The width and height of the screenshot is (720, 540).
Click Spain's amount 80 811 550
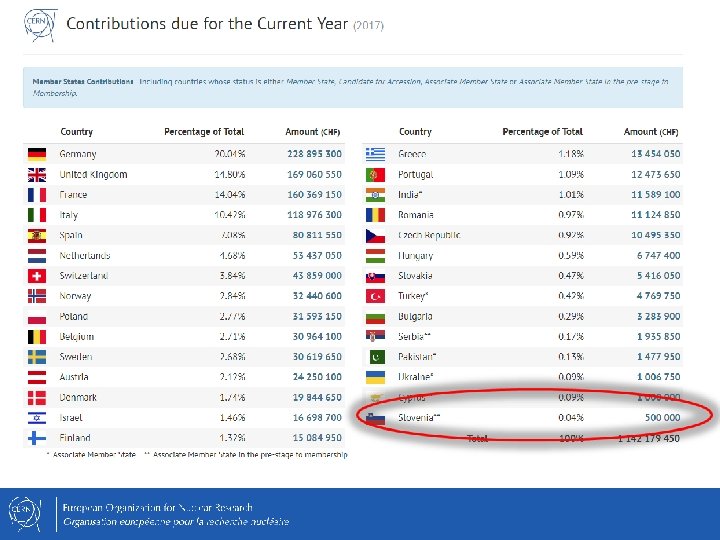click(x=317, y=235)
